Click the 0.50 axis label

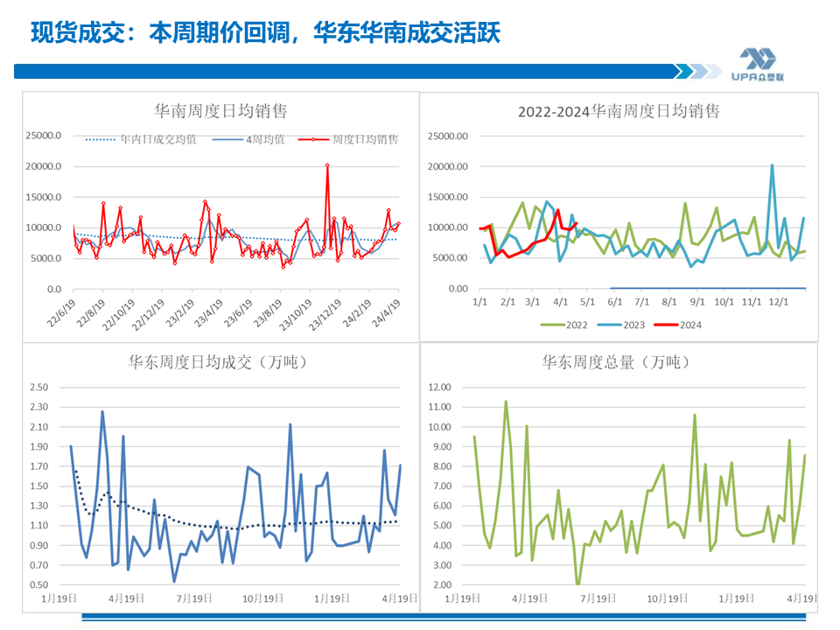tap(39, 585)
